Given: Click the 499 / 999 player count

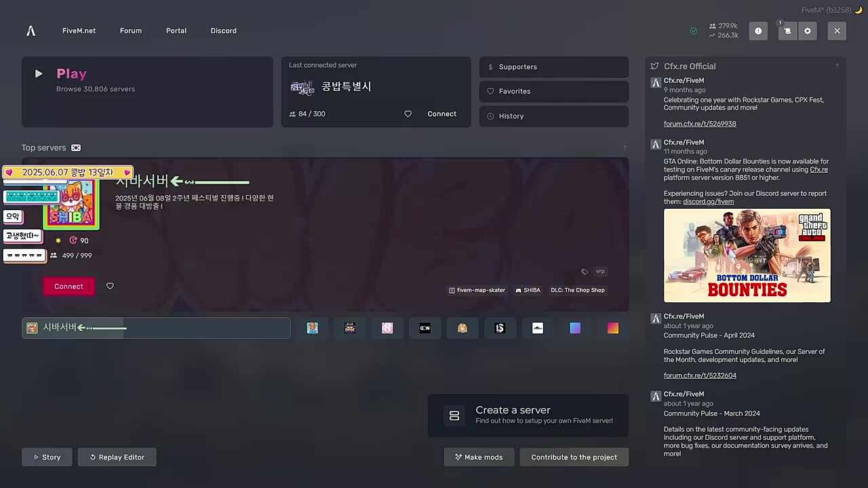Looking at the screenshot, I should 77,256.
